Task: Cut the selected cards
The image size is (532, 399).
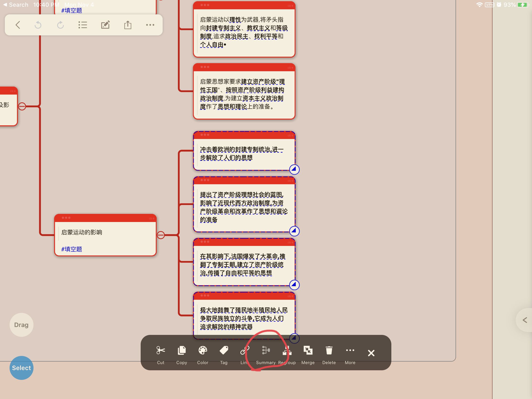Action: 161,355
